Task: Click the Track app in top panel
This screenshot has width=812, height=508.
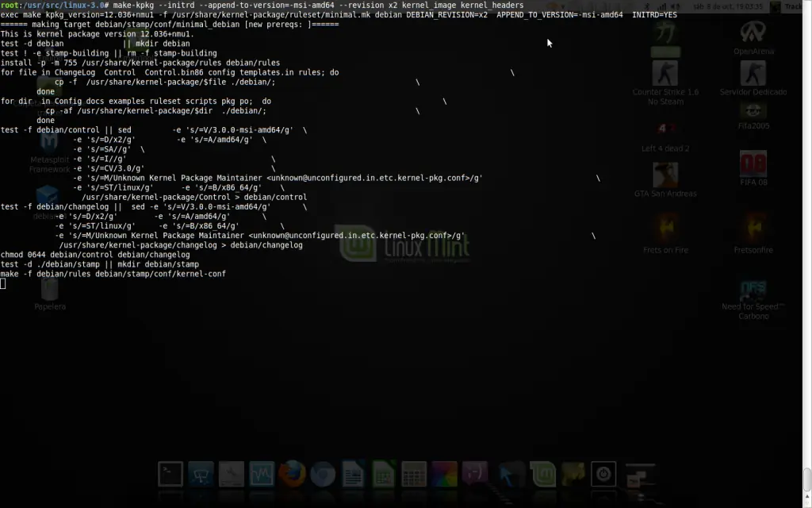Action: click(786, 6)
